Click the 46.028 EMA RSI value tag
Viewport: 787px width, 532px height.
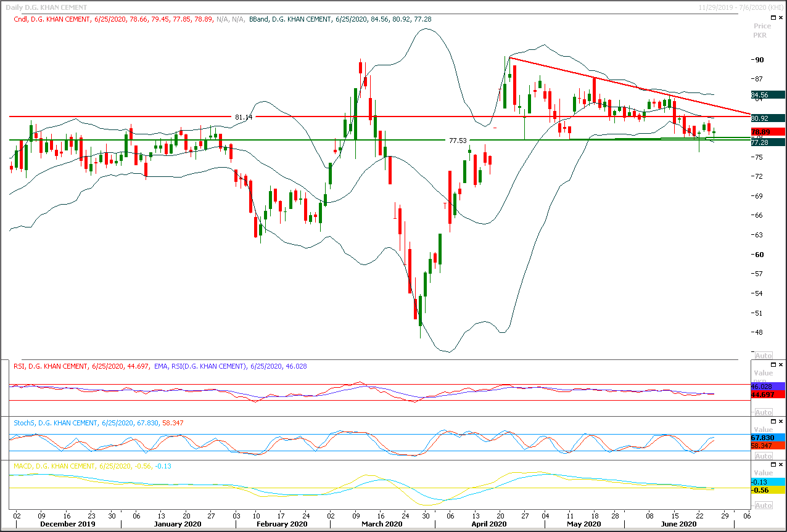tap(768, 386)
